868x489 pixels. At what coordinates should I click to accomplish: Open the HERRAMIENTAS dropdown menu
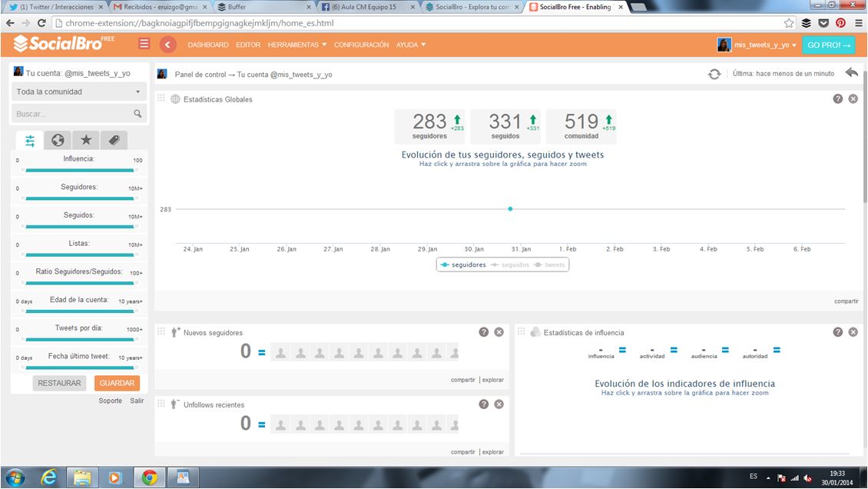[297, 45]
